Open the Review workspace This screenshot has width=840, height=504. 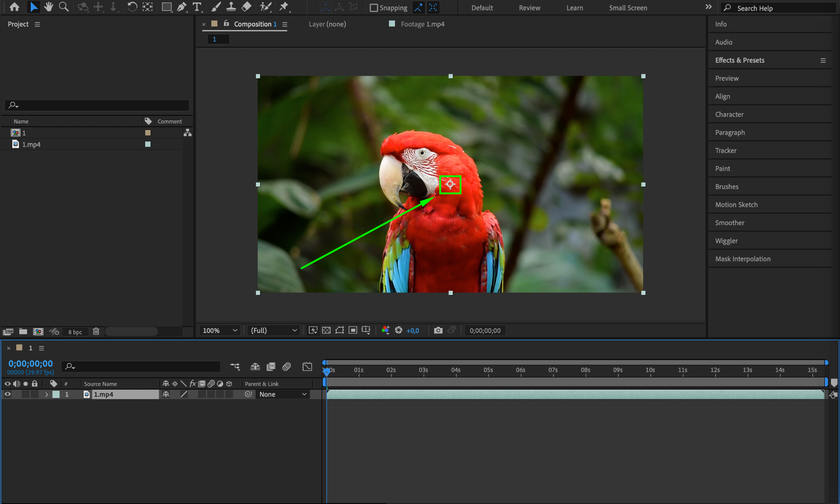point(529,8)
